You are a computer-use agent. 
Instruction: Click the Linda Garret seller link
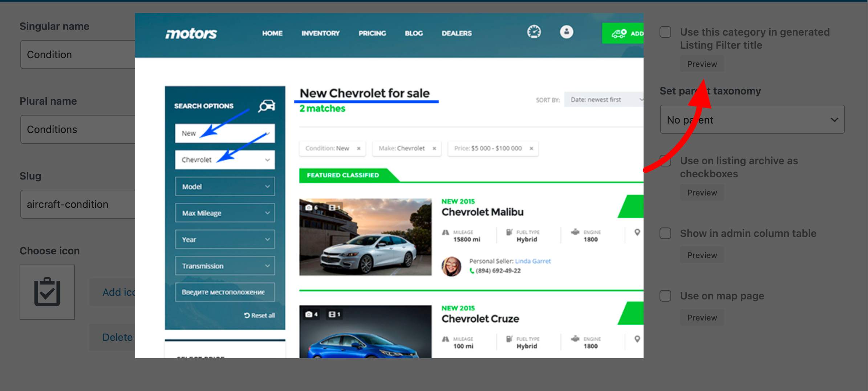tap(533, 261)
